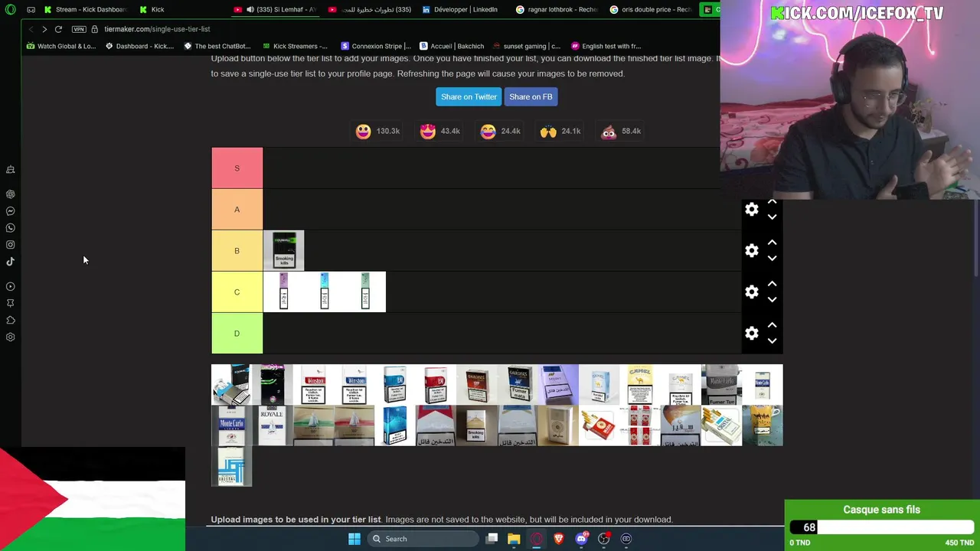Screen dimensions: 980x551
Task: Pick the blue-white Cristal pack on bottom row
Action: click(x=231, y=466)
